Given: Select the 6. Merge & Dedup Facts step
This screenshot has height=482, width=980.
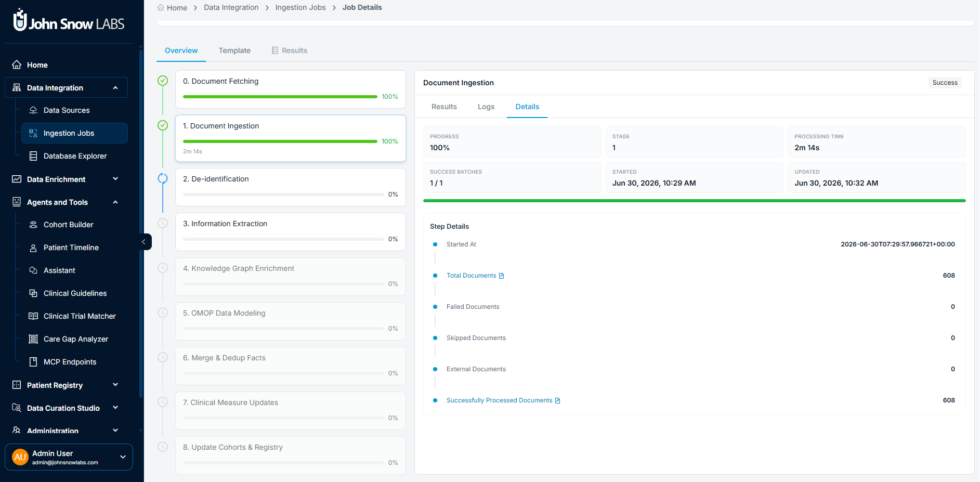Looking at the screenshot, I should (x=291, y=366).
